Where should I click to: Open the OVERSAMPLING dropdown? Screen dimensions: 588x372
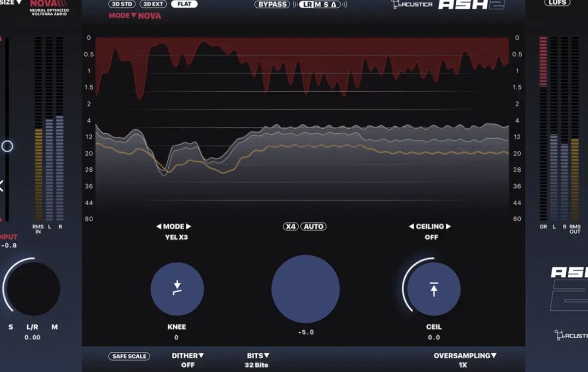[x=465, y=356]
